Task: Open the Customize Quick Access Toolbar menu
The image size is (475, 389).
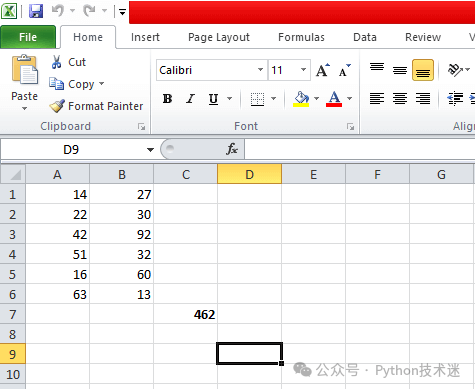Action: [122, 12]
